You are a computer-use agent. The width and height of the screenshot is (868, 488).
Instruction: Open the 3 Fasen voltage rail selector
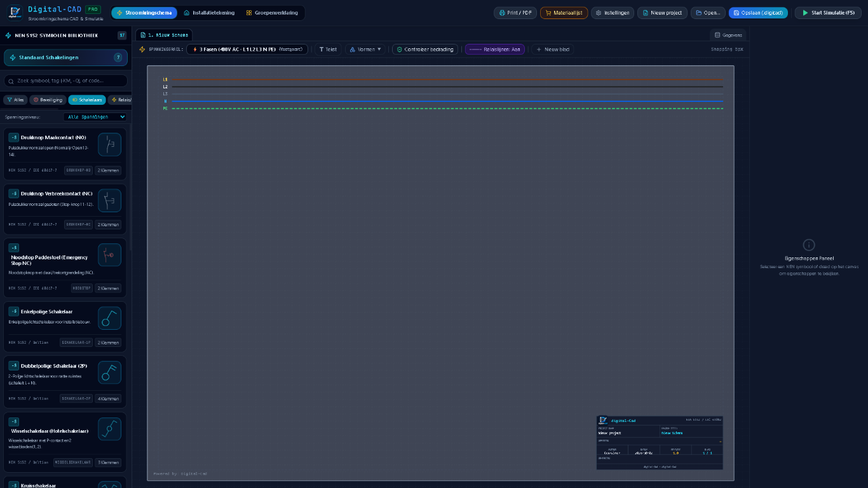[247, 49]
